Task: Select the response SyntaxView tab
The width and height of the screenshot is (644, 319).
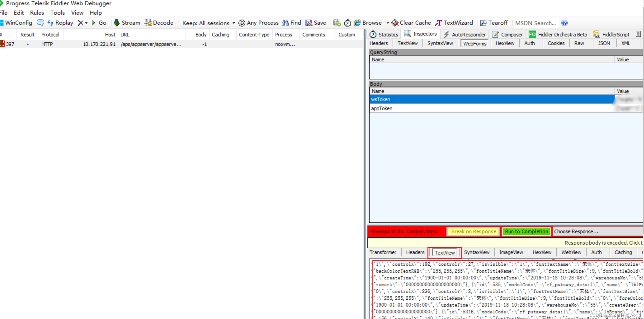Action: pos(477,252)
